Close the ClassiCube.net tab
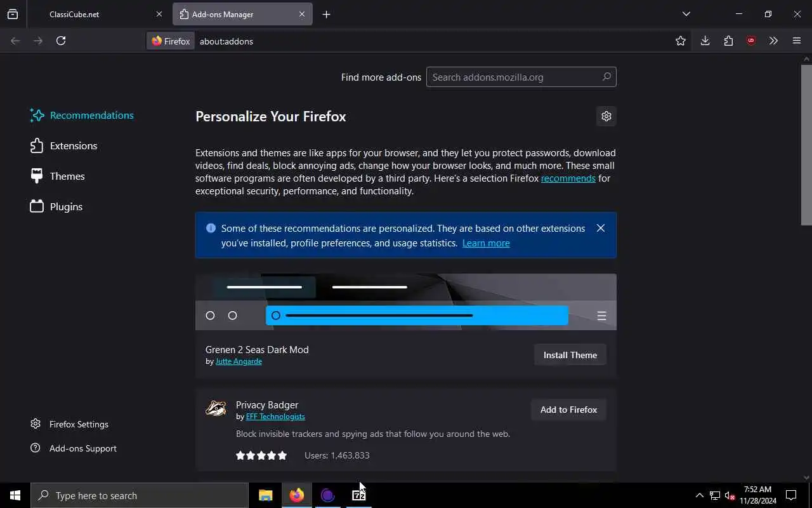This screenshot has height=508, width=812. pos(159,14)
